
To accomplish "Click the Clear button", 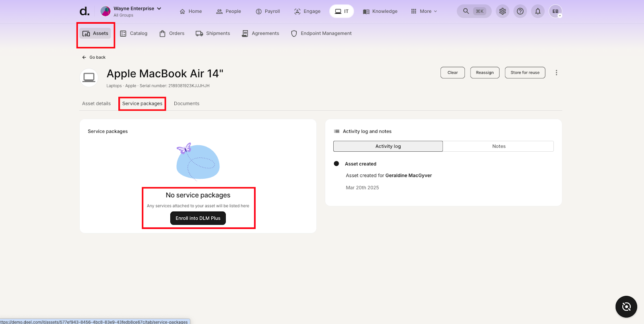I will pos(453,72).
